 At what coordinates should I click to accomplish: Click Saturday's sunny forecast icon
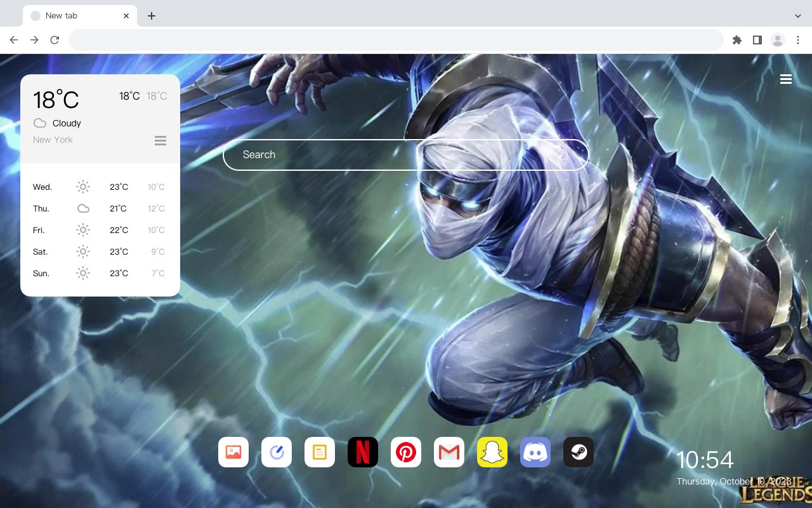tap(83, 251)
